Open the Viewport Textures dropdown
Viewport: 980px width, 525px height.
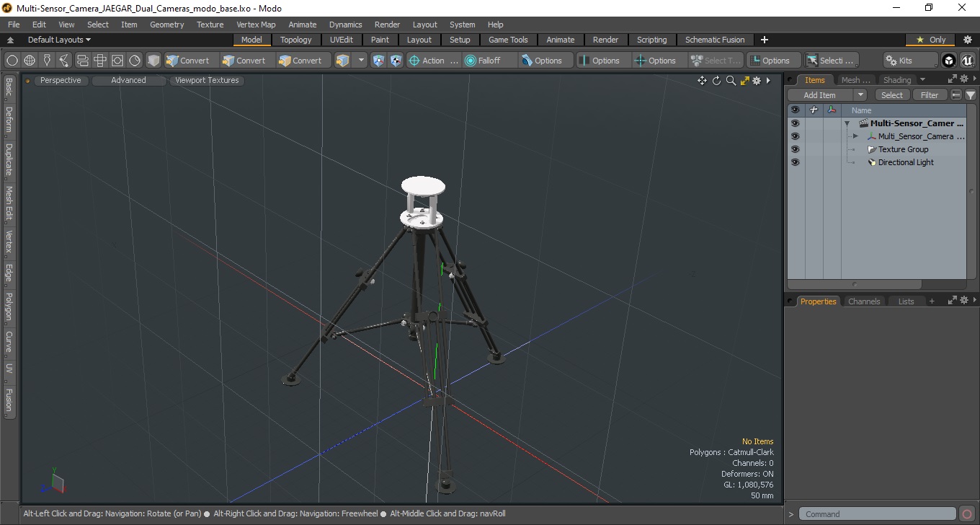pyautogui.click(x=207, y=80)
